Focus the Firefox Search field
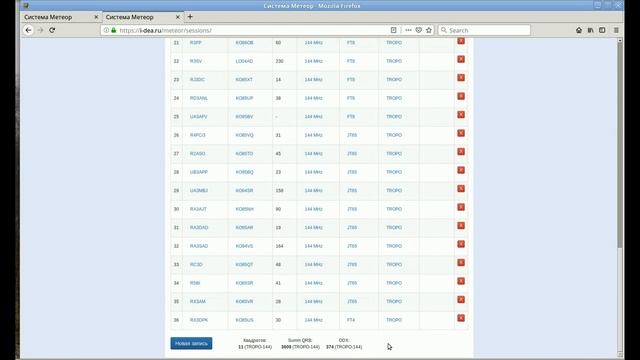 click(x=484, y=30)
